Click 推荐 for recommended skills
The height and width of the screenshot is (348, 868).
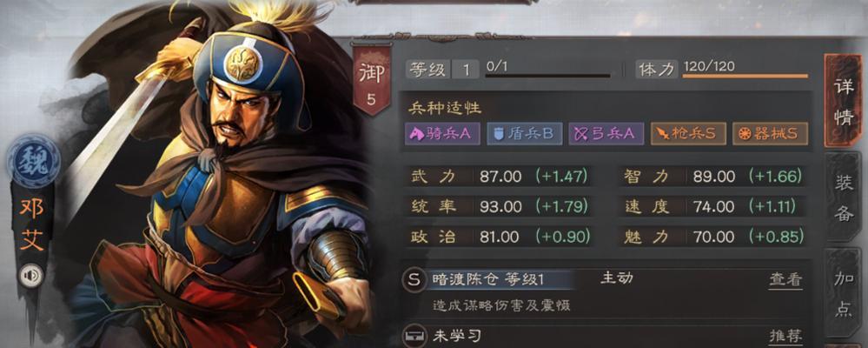pyautogui.click(x=785, y=335)
